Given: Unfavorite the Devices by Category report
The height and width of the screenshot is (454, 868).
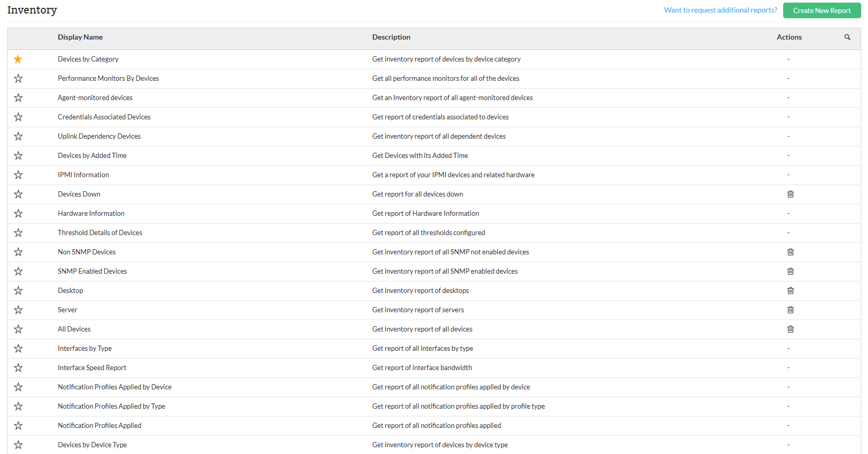Looking at the screenshot, I should [x=18, y=59].
